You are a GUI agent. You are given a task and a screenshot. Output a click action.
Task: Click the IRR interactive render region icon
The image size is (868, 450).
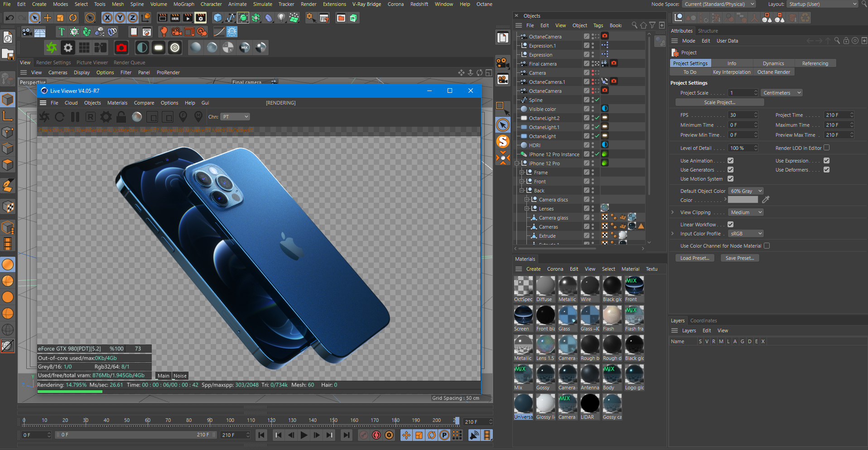click(x=175, y=18)
